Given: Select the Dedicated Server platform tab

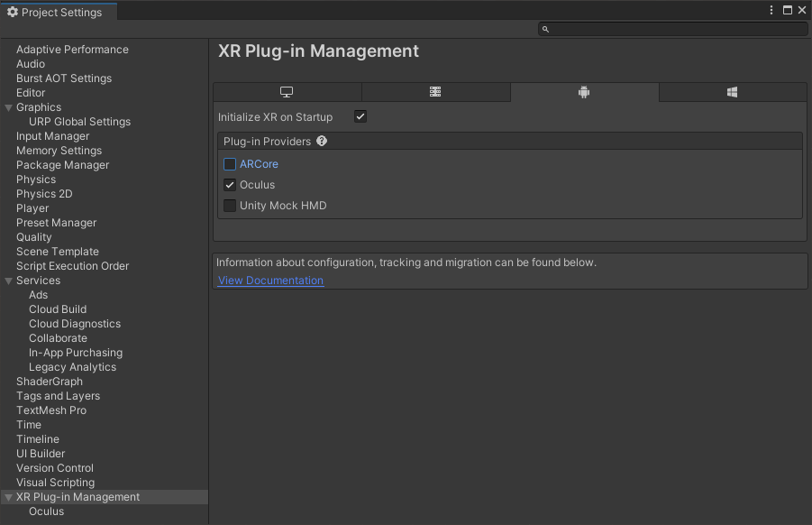Looking at the screenshot, I should pos(435,92).
